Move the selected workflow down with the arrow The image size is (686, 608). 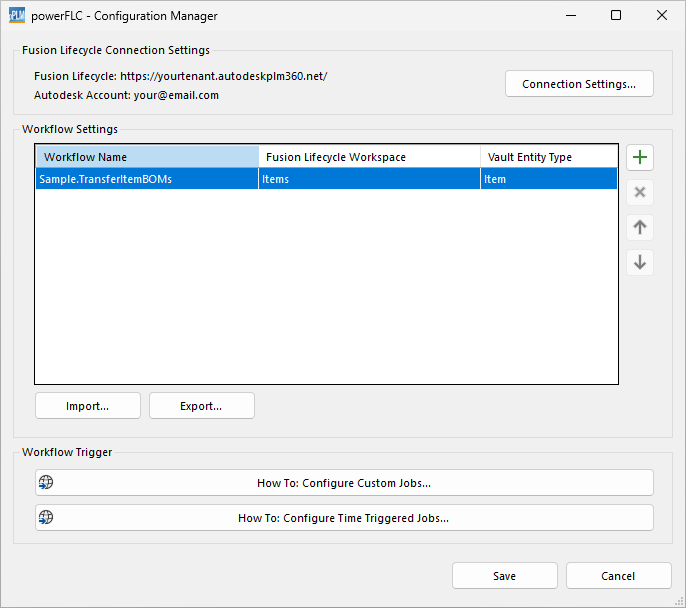640,263
